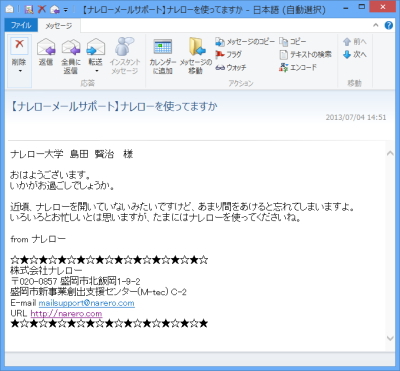
Task: Open Help question mark icon
Action: tap(389, 25)
